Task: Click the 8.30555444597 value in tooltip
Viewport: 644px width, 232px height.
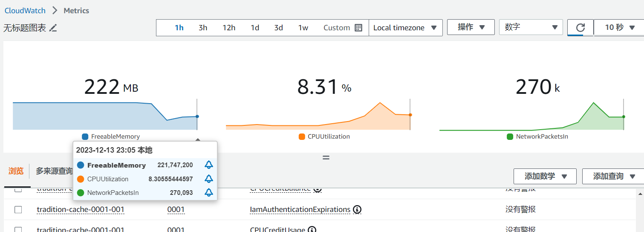Action: [x=170, y=179]
